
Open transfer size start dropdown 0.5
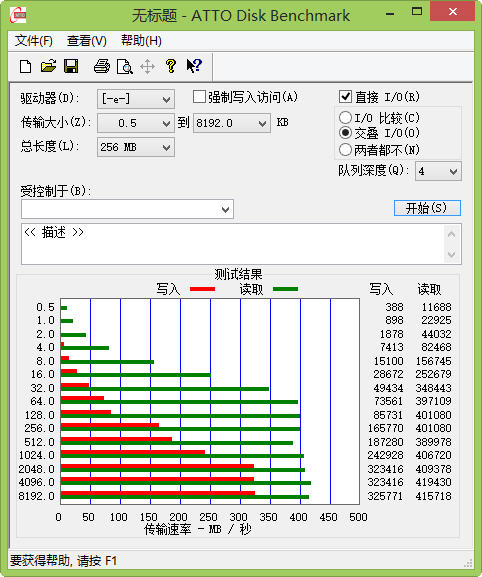coord(136,123)
